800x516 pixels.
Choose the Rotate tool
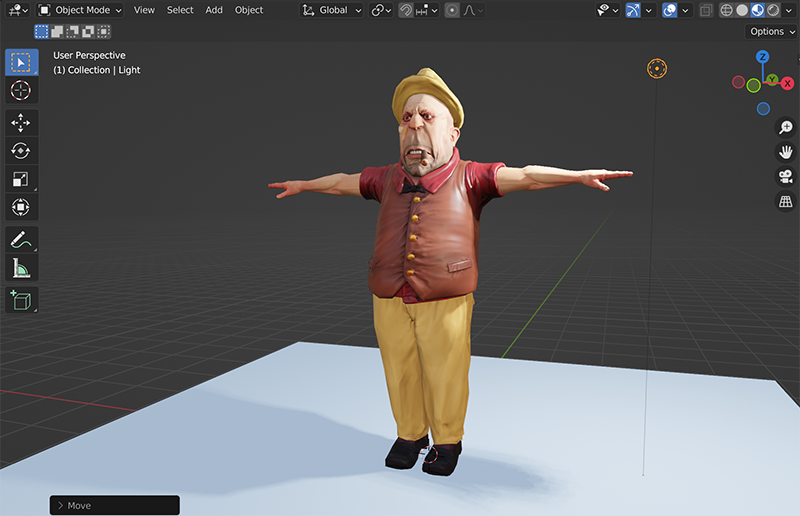point(21,151)
